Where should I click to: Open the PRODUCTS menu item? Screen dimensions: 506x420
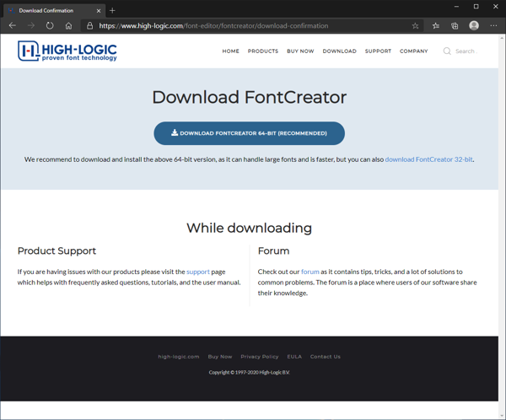pyautogui.click(x=263, y=51)
